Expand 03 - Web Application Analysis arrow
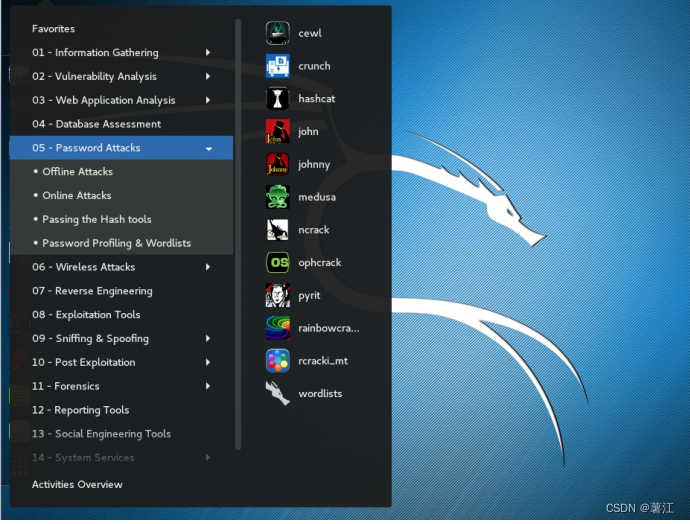Image resolution: width=690 pixels, height=524 pixels. coord(208,100)
